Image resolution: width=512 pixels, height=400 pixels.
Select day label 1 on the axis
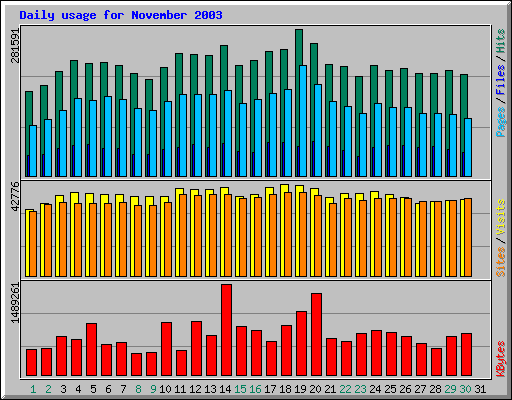pyautogui.click(x=33, y=389)
